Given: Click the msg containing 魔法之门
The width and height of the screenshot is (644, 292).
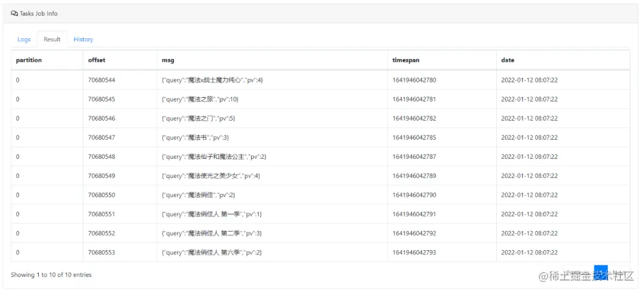Looking at the screenshot, I should (199, 118).
